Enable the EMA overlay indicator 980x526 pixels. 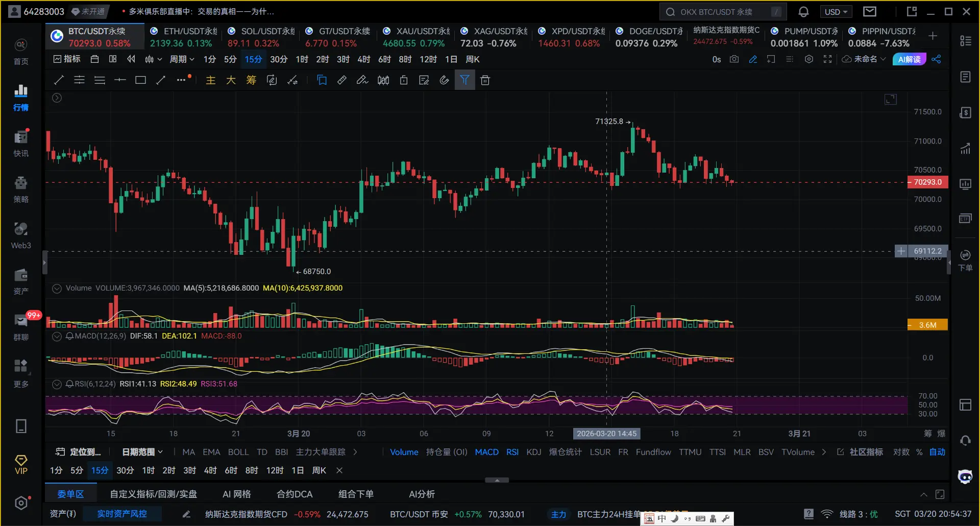(211, 452)
